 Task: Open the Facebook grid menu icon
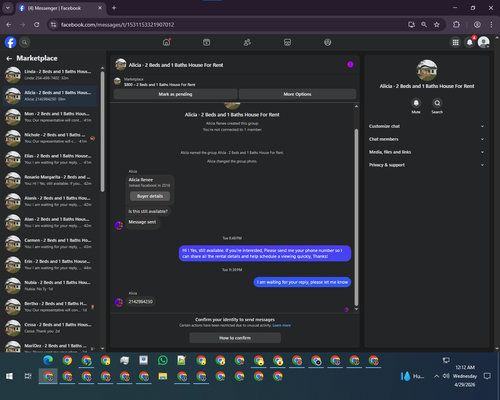(x=455, y=42)
